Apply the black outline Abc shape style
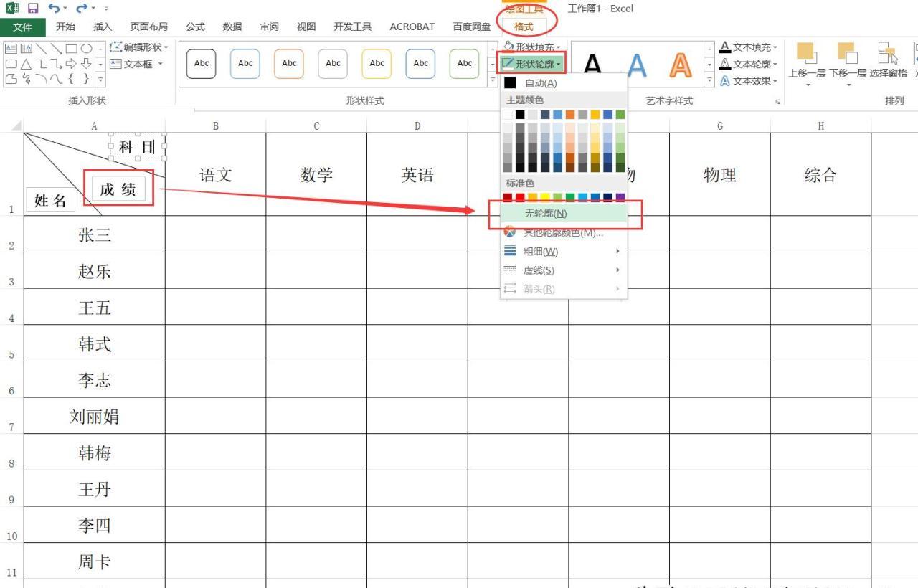This screenshot has height=588, width=918. pos(202,63)
